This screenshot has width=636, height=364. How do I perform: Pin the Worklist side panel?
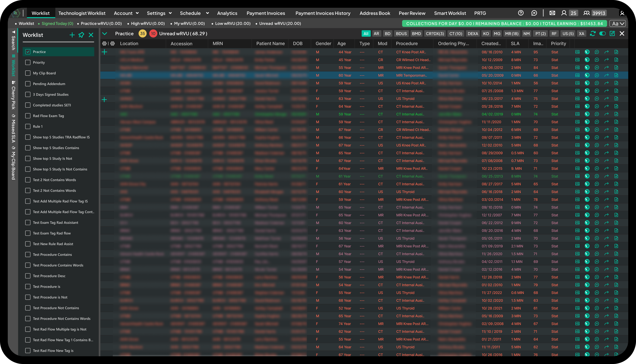click(81, 35)
